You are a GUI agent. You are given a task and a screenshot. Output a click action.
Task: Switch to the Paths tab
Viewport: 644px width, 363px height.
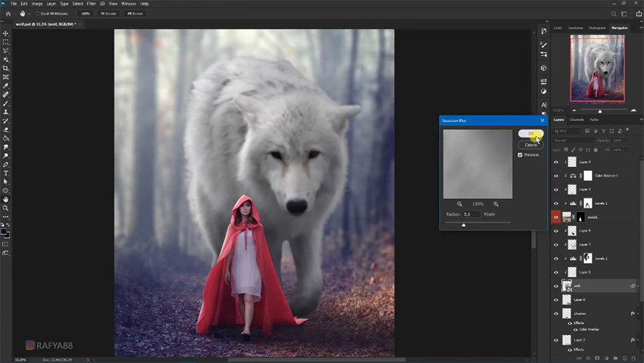coord(594,120)
